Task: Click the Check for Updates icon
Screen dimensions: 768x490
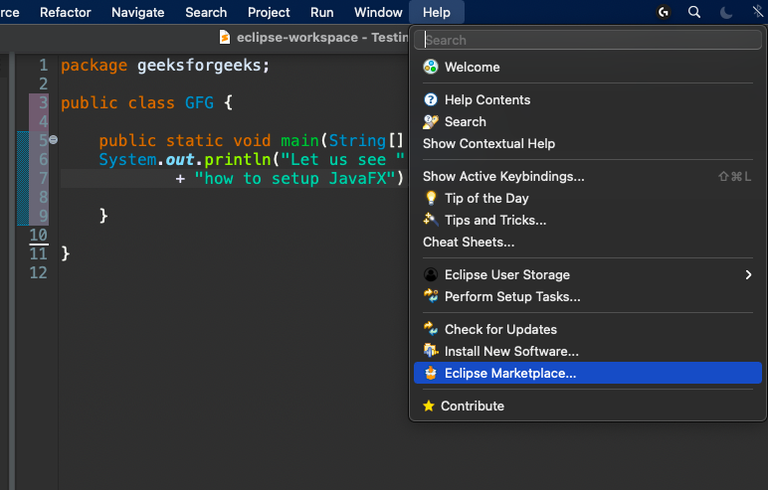Action: 431,329
